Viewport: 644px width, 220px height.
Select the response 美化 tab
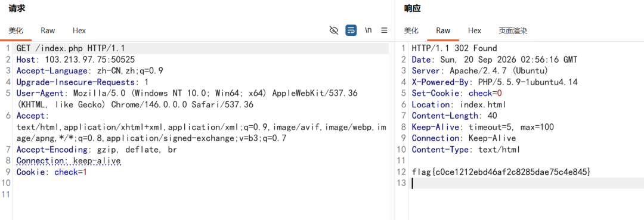411,30
